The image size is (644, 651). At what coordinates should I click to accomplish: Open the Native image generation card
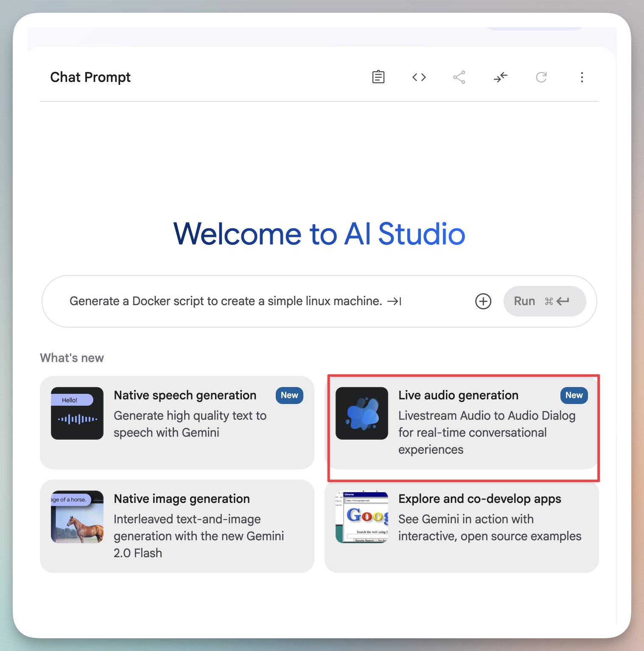177,526
